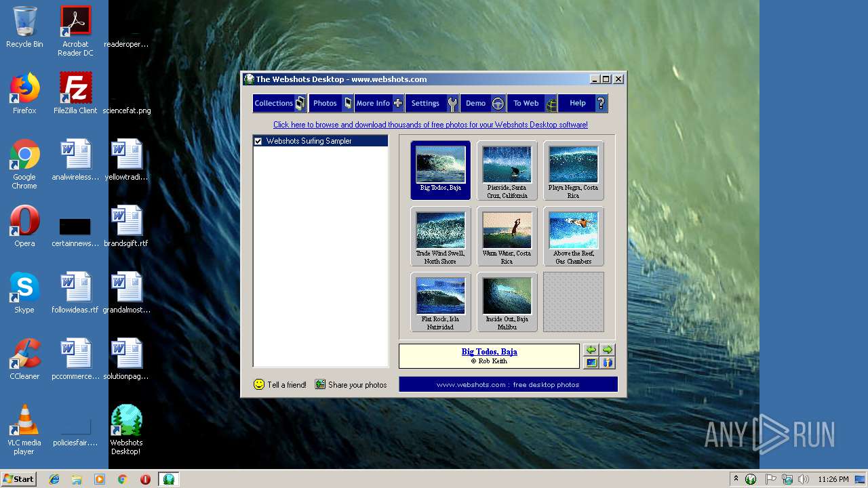Click the browse and download free photos link
This screenshot has height=488, width=868.
pos(431,125)
